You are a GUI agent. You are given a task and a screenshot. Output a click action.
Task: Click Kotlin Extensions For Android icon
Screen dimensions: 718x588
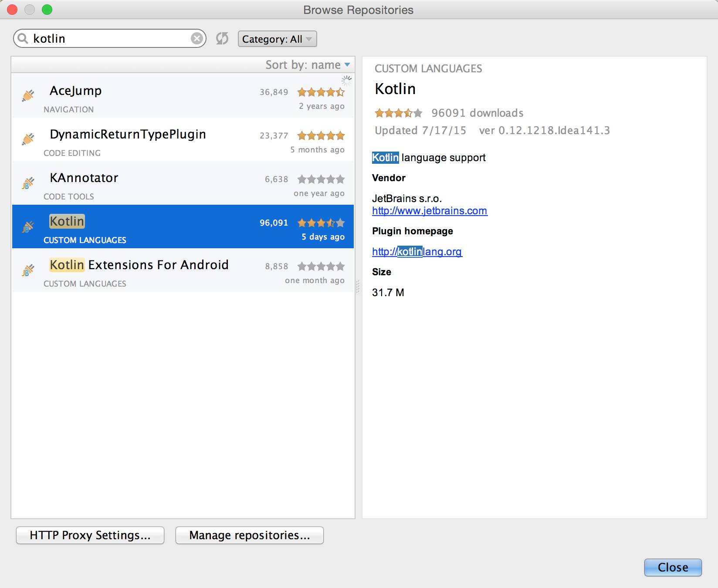28,270
